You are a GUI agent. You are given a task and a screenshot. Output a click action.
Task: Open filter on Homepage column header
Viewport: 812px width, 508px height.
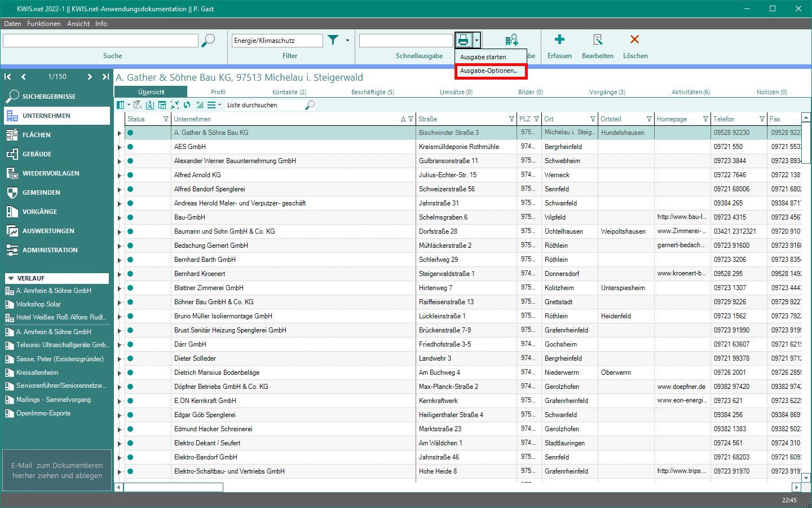click(x=705, y=119)
